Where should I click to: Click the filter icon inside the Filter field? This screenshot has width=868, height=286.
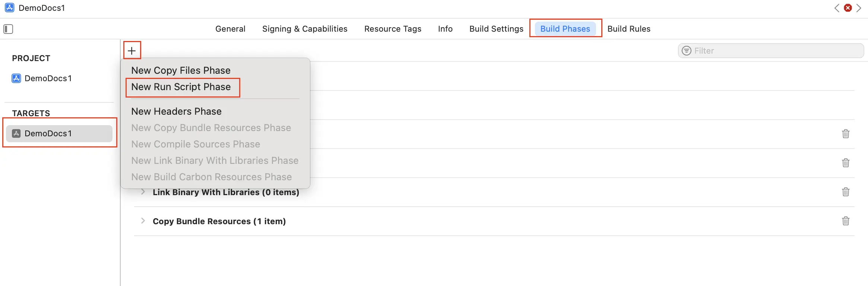(687, 51)
